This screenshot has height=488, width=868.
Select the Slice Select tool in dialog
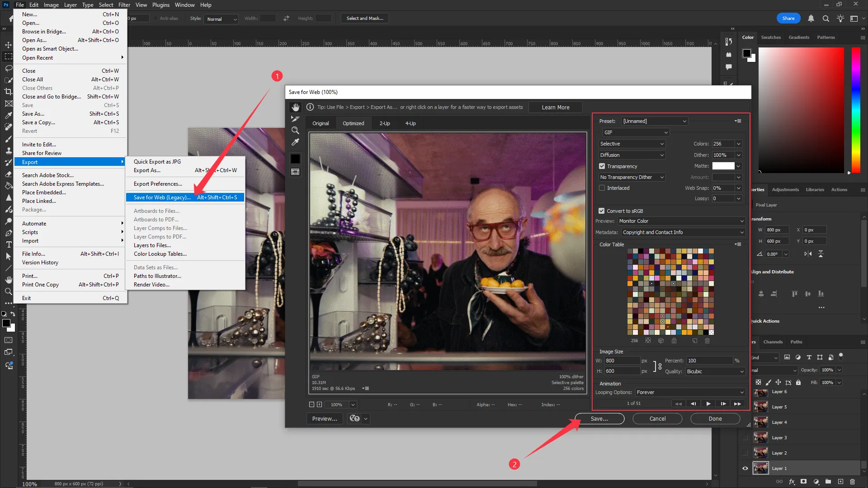coord(295,119)
